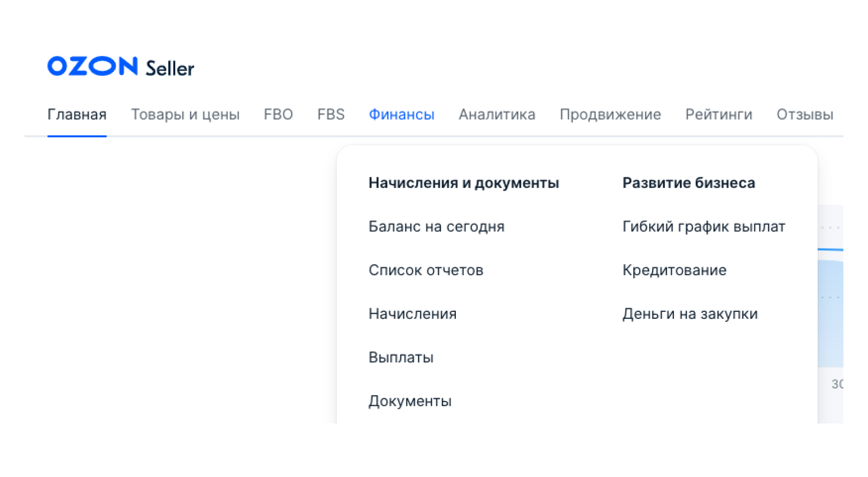Click the OZON Seller logo
This screenshot has width=868, height=477.
121,66
